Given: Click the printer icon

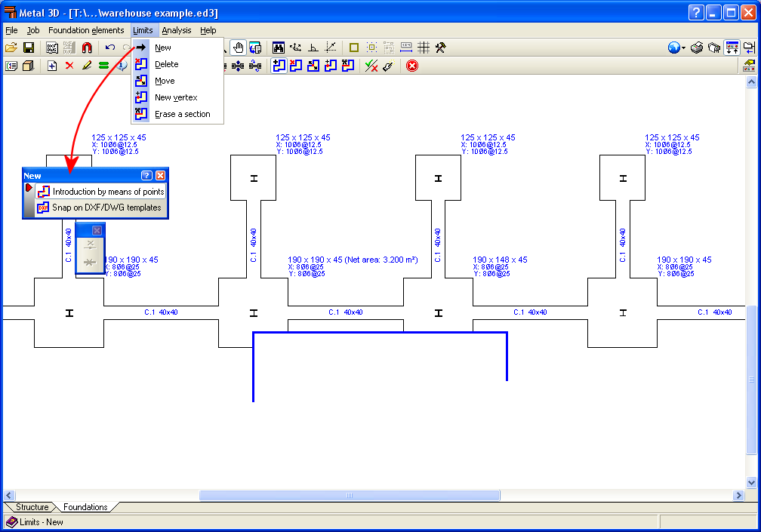Looking at the screenshot, I should click(697, 48).
